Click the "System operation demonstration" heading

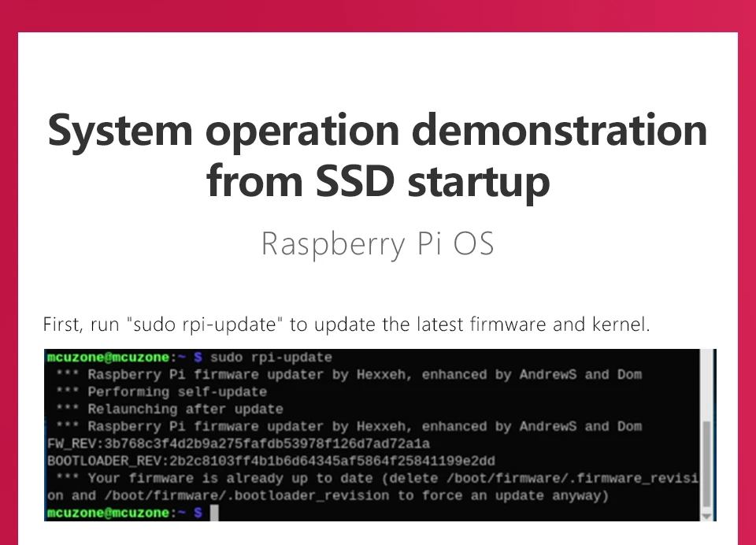(x=377, y=131)
